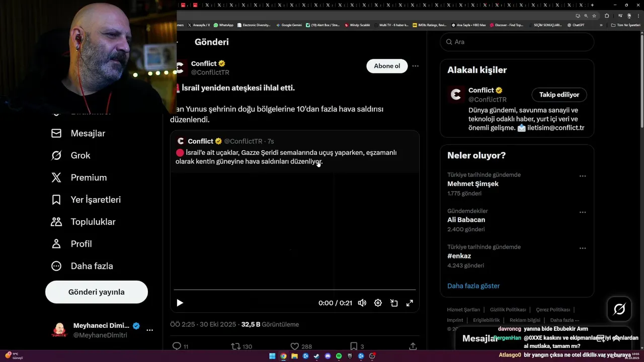Click the Windows Start button
The width and height of the screenshot is (644, 362).
click(272, 356)
